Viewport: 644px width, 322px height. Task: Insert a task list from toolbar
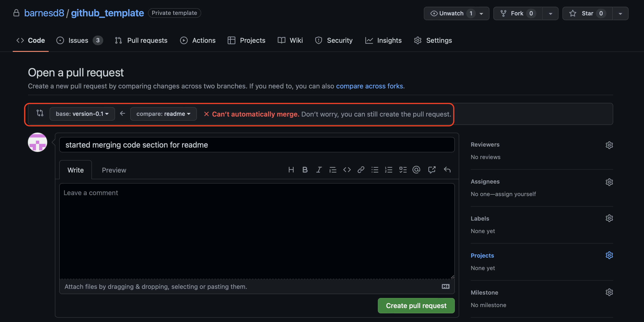[403, 170]
